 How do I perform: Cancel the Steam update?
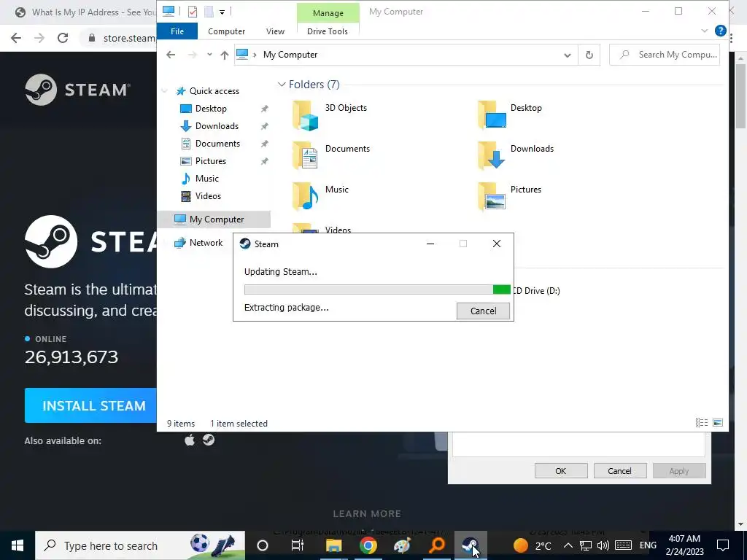tap(483, 311)
